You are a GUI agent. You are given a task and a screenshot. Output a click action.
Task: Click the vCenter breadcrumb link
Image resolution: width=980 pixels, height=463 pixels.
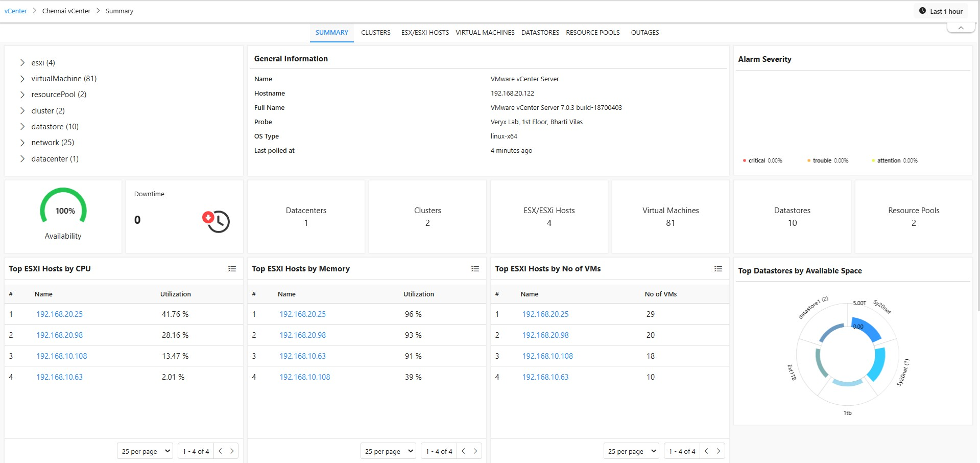[x=16, y=11]
